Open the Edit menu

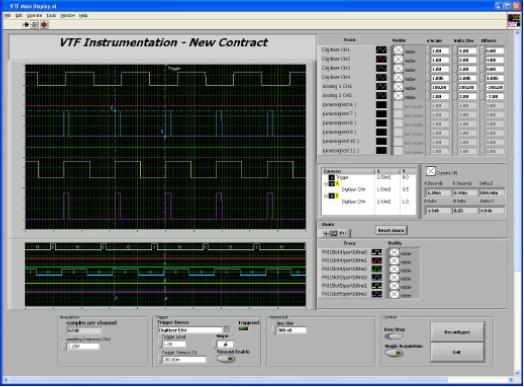[18, 15]
